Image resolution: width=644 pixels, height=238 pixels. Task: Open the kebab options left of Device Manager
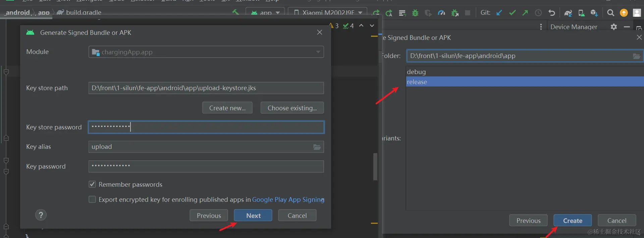(x=541, y=27)
